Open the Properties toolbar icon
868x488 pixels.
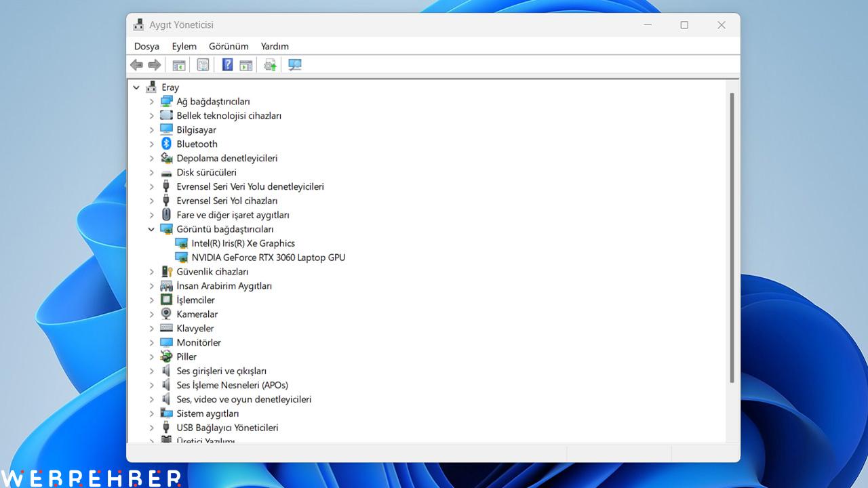[x=203, y=65]
